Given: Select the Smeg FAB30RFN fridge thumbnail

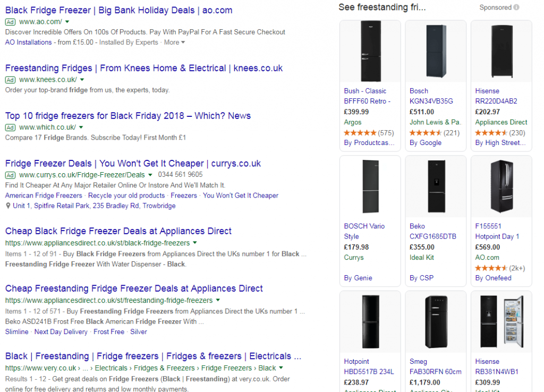Looking at the screenshot, I should click(x=436, y=321).
